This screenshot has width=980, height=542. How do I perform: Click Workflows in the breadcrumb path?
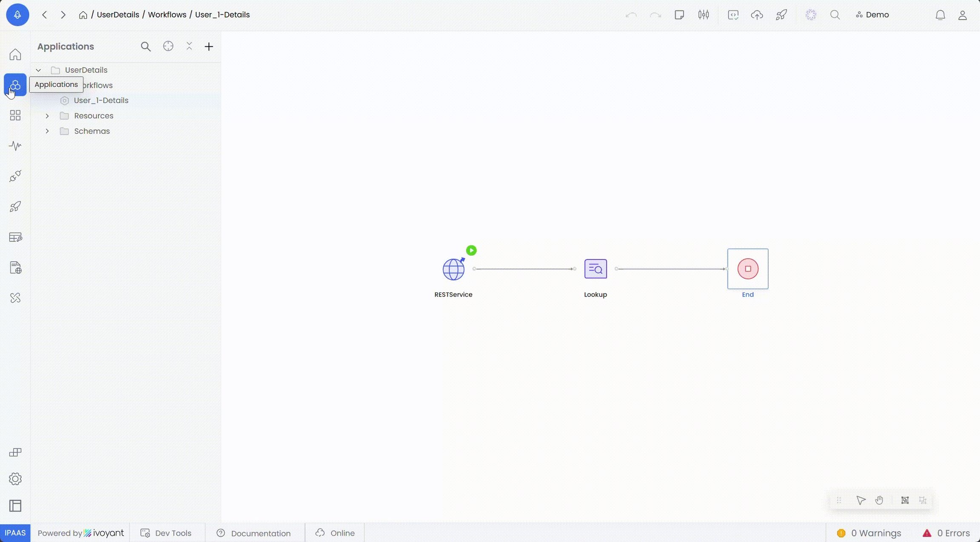[x=167, y=15]
